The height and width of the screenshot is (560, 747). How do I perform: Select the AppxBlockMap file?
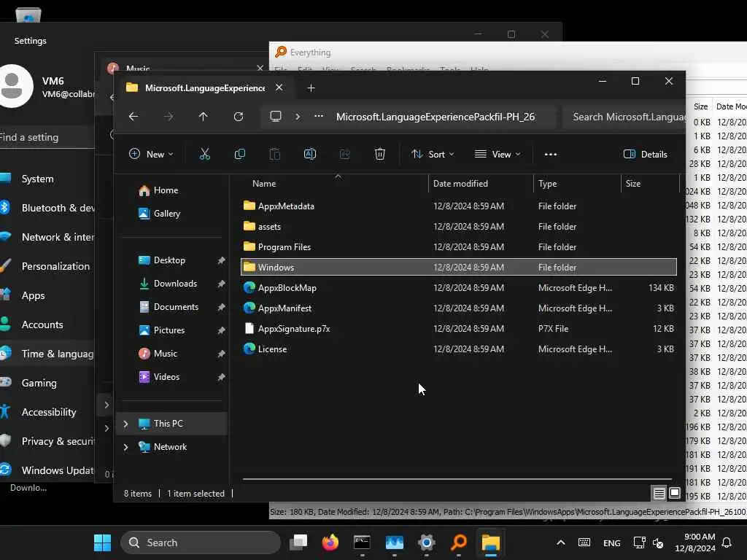point(459,287)
